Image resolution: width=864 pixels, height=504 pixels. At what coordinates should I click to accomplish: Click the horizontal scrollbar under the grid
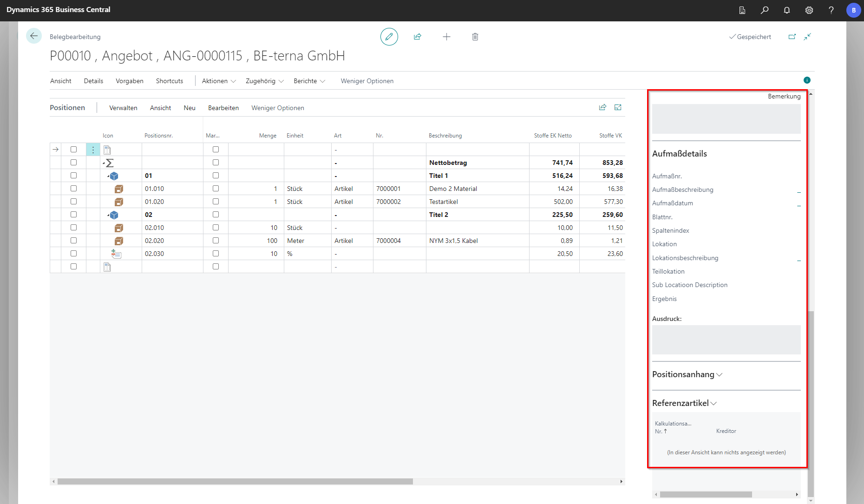click(x=235, y=481)
